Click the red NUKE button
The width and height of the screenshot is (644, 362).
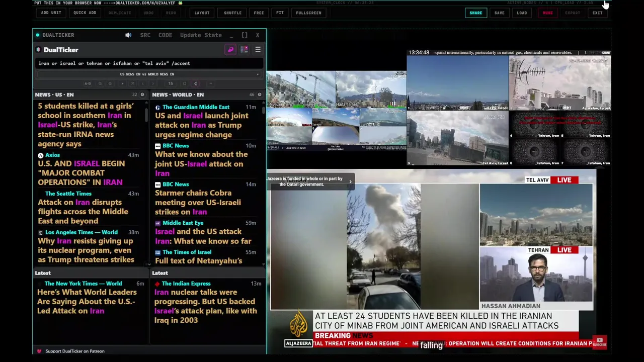tap(547, 13)
